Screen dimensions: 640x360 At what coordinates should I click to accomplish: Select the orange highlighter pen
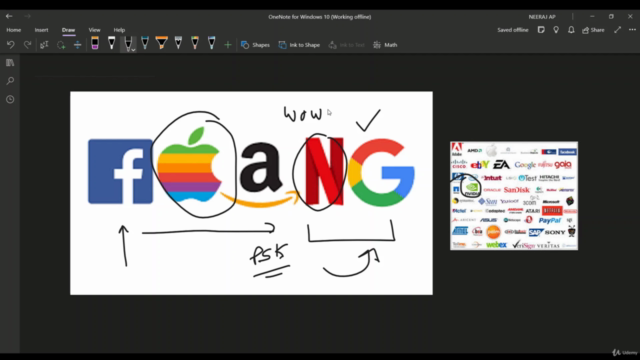point(162,43)
